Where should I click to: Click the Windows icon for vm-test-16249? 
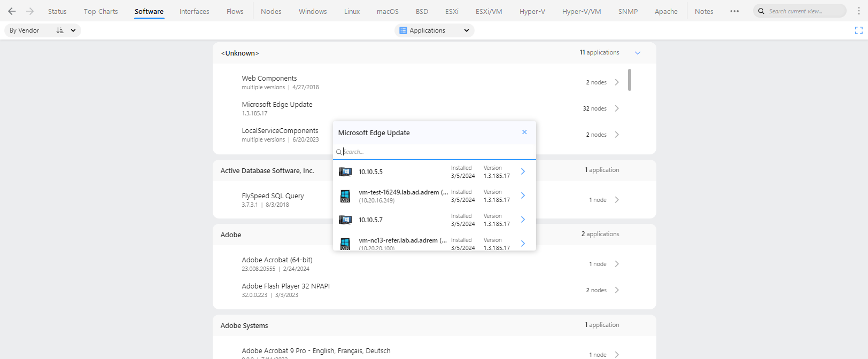pyautogui.click(x=345, y=196)
